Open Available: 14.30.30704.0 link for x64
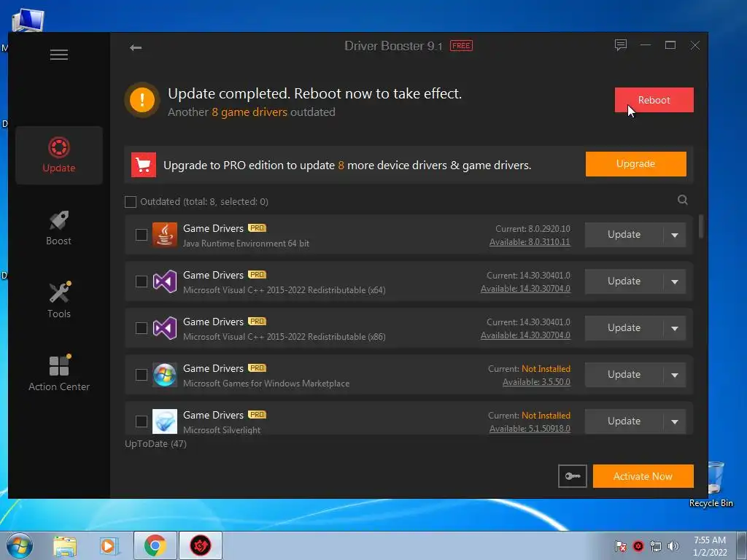 coord(525,289)
